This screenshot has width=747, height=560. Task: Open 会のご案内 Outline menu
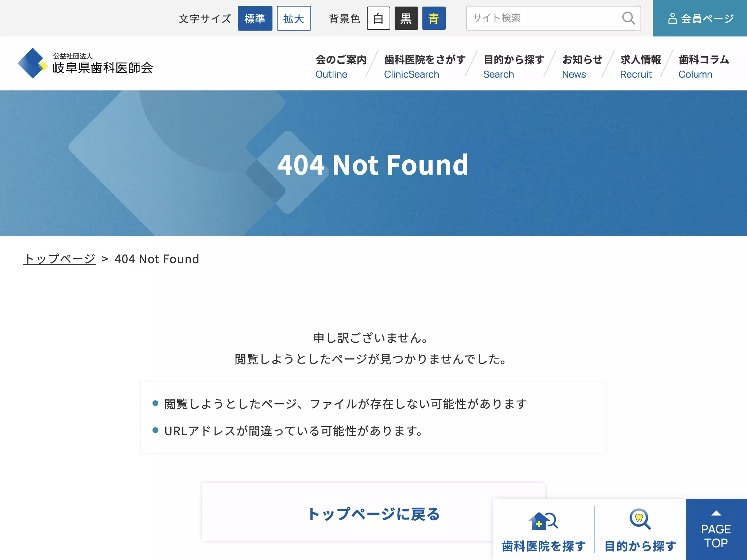(x=341, y=67)
